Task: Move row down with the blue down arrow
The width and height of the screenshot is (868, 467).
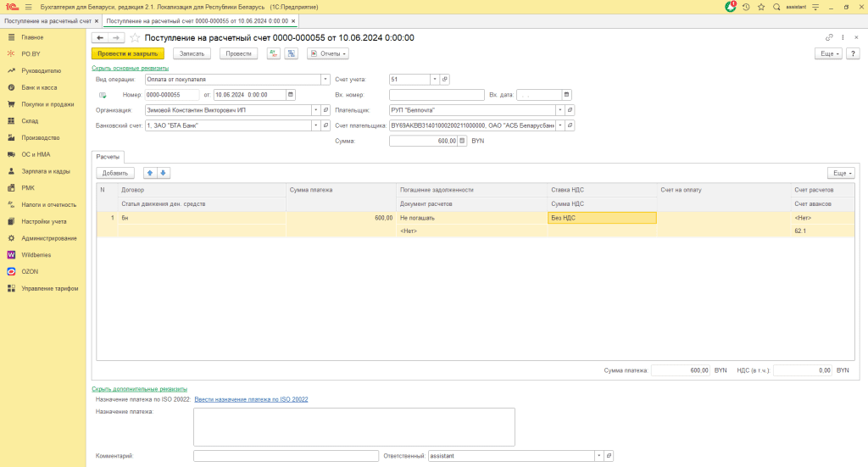Action: (164, 173)
